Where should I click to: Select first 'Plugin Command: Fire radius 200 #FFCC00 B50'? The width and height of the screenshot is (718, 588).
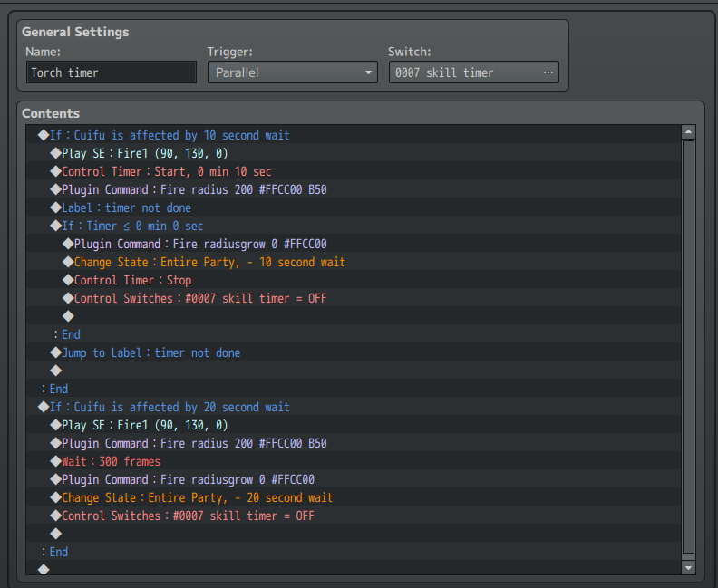pos(353,189)
